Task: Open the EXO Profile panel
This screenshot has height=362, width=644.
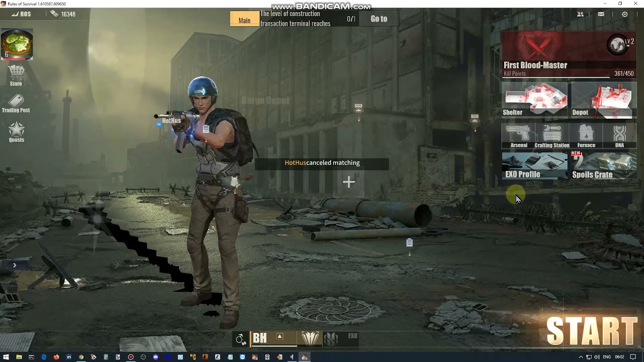Action: [x=534, y=166]
